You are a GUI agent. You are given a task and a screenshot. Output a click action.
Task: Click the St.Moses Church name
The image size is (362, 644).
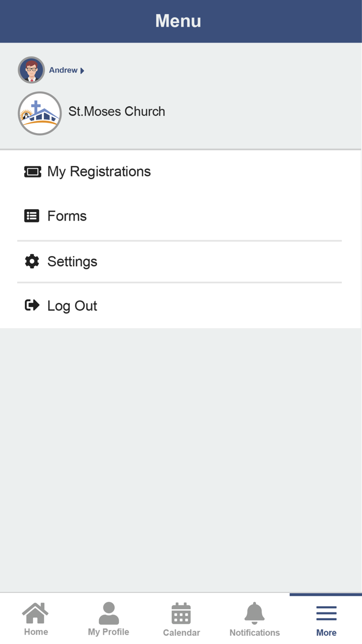click(117, 112)
